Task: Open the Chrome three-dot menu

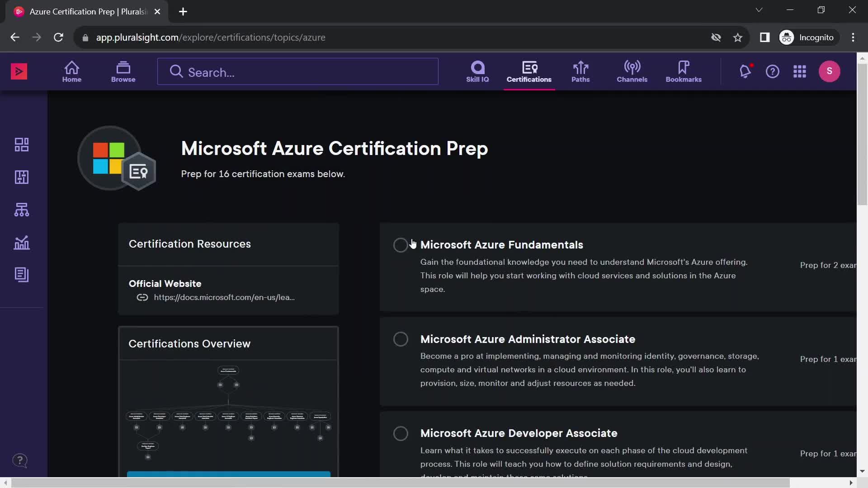Action: pyautogui.click(x=853, y=38)
